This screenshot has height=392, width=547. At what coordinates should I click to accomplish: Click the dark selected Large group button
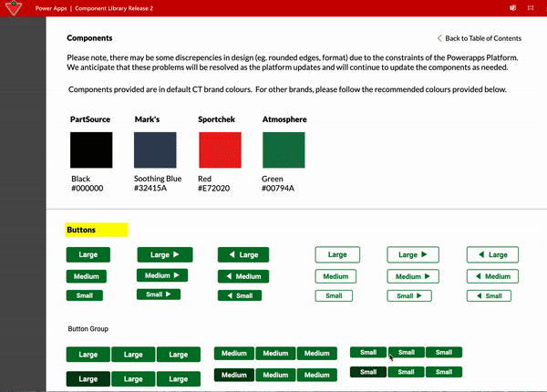(88, 378)
